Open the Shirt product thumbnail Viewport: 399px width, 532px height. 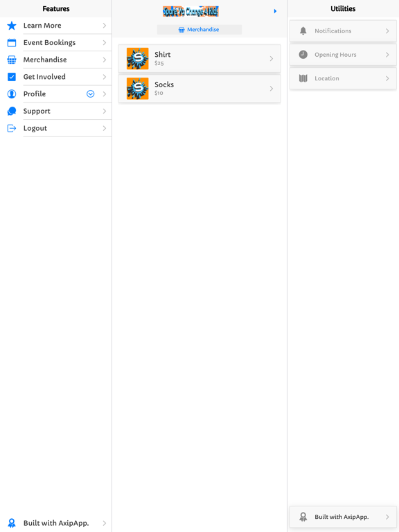(137, 59)
